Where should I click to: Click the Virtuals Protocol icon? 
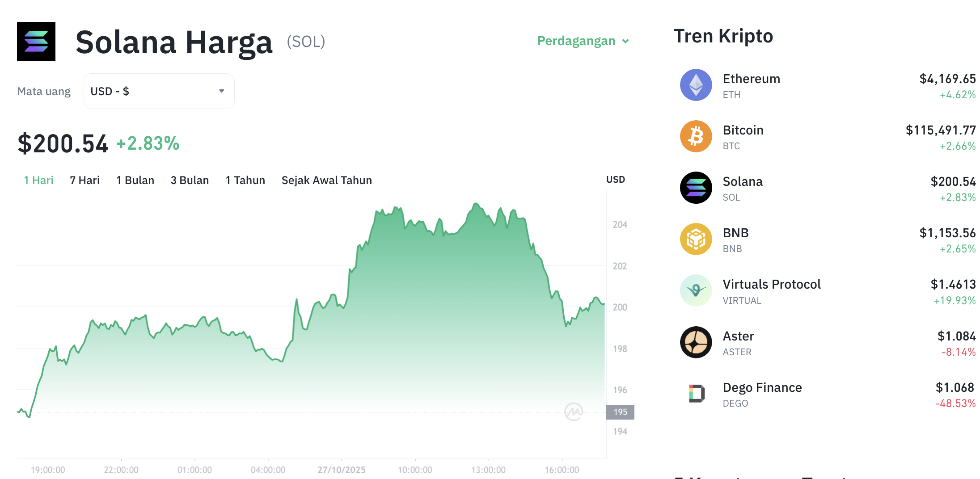click(x=696, y=290)
